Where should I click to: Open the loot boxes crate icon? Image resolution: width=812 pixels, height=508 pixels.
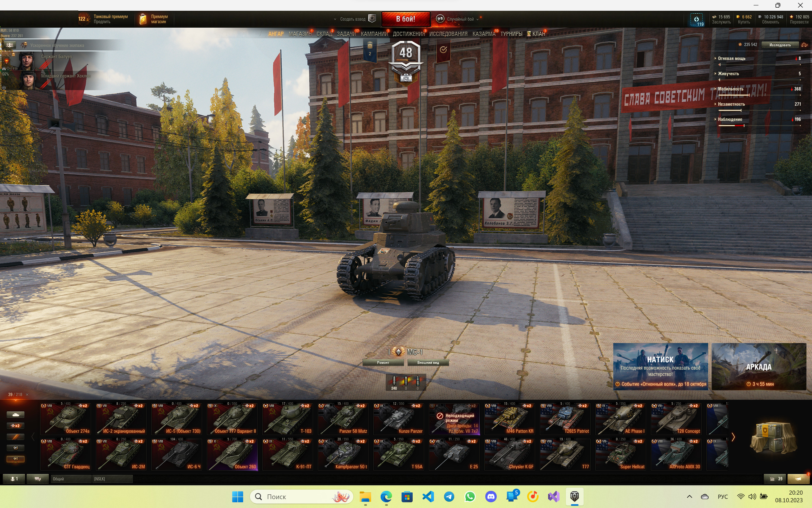(x=773, y=438)
